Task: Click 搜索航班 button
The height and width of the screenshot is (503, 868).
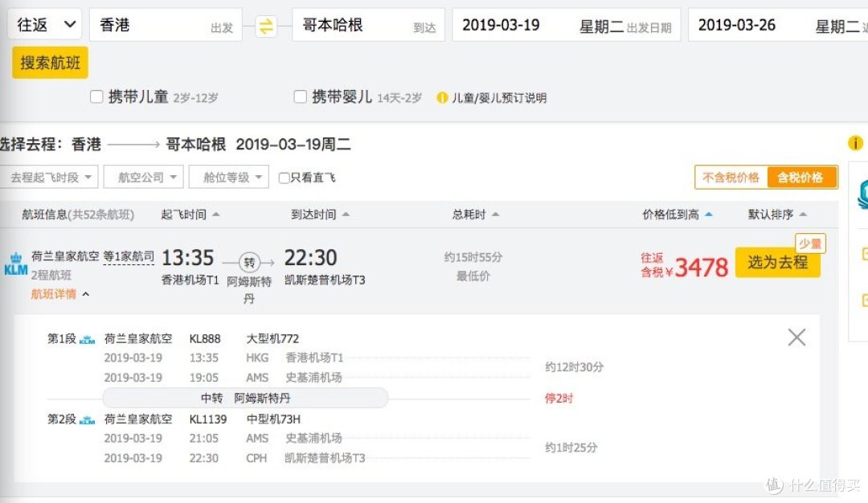Action: (51, 63)
